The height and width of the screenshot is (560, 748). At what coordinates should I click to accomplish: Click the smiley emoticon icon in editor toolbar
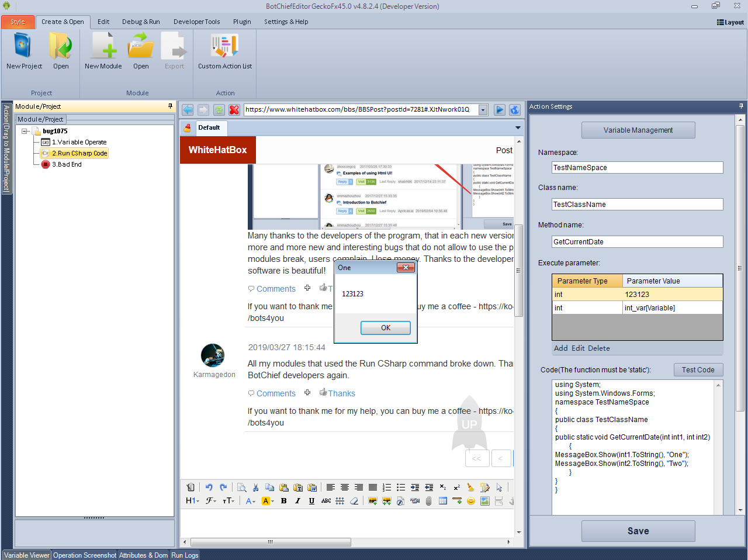click(x=471, y=501)
